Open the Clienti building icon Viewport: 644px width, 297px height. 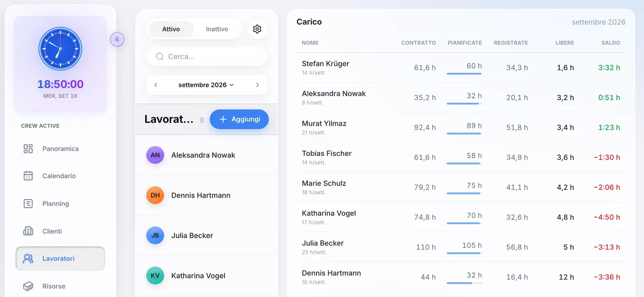click(28, 231)
